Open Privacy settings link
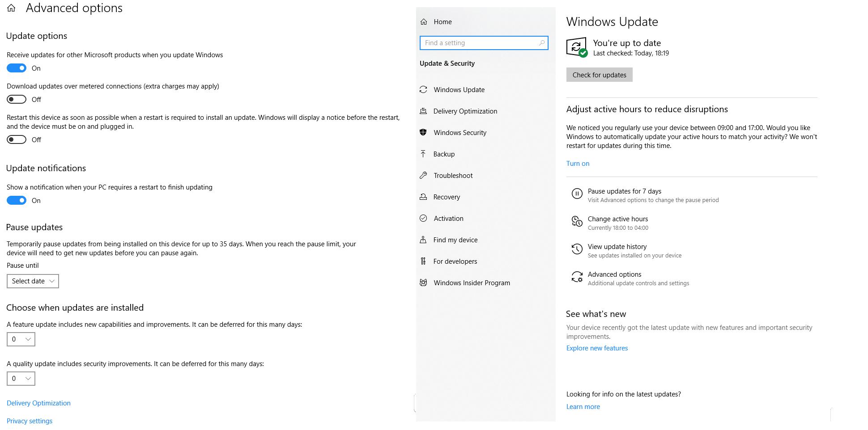This screenshot has width=868, height=430. 30,421
